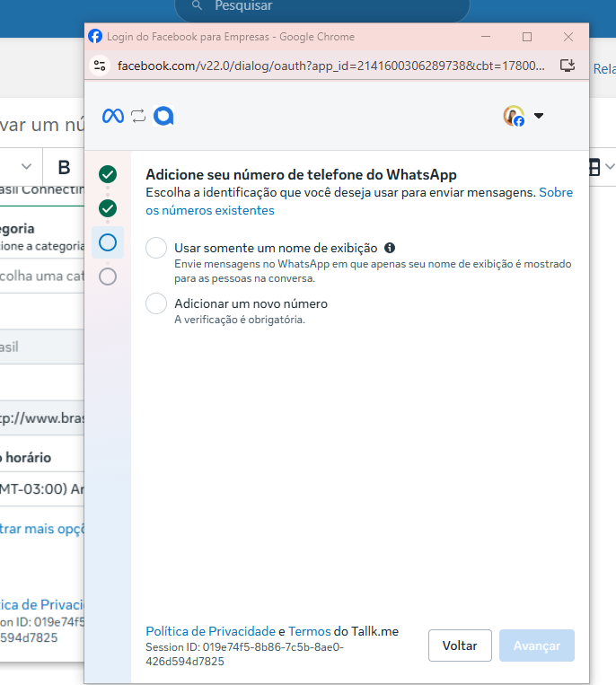616x685 pixels.
Task: Open the Termos link
Action: coord(309,631)
